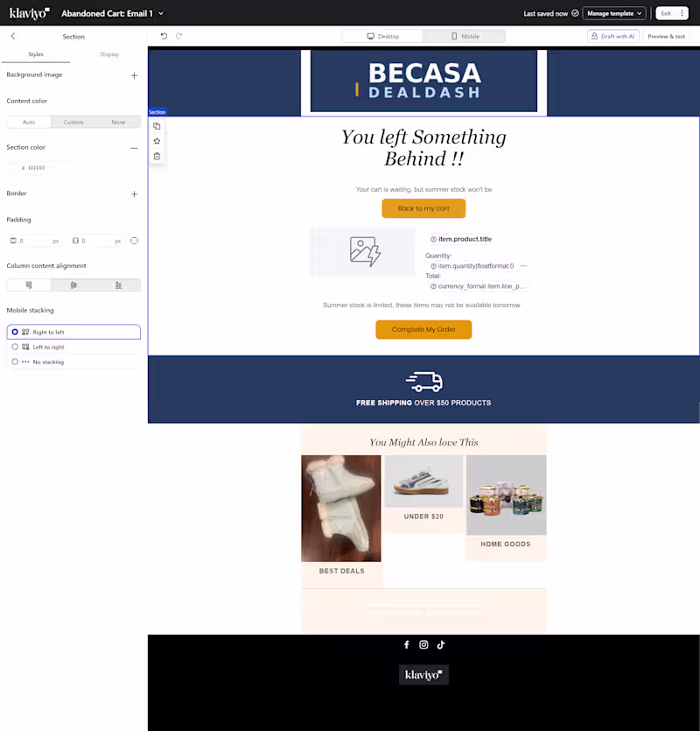This screenshot has height=731, width=700.
Task: Select the BECASA DEALDASH logo banner
Action: click(x=423, y=81)
